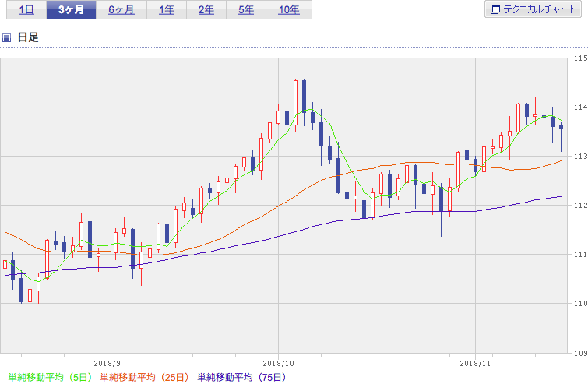Select the 3ヶ月 period tab

pyautogui.click(x=71, y=10)
